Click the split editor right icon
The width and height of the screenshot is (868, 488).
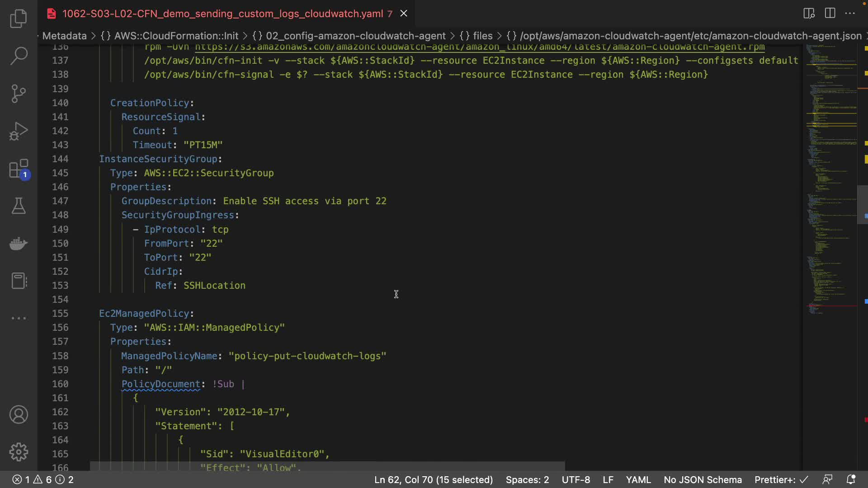tap(830, 14)
